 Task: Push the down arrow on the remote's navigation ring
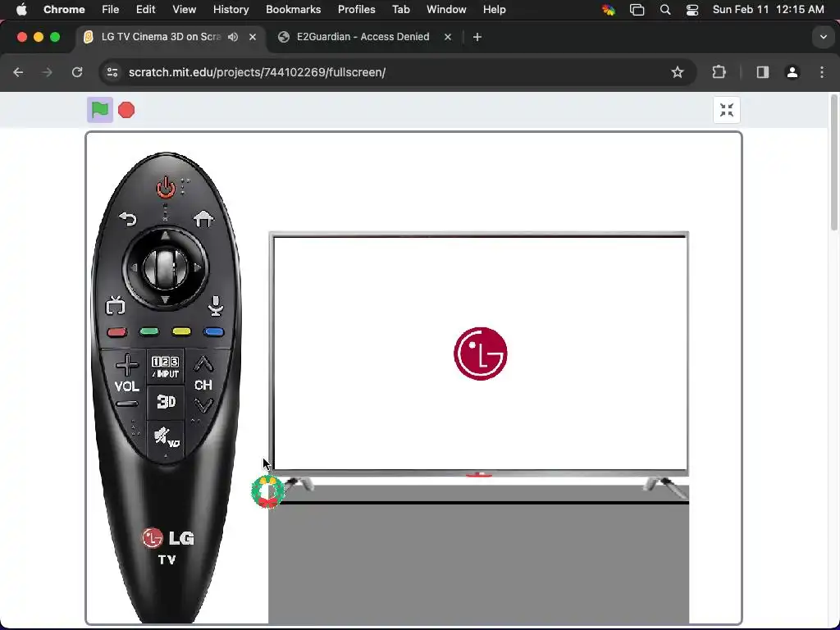(165, 299)
